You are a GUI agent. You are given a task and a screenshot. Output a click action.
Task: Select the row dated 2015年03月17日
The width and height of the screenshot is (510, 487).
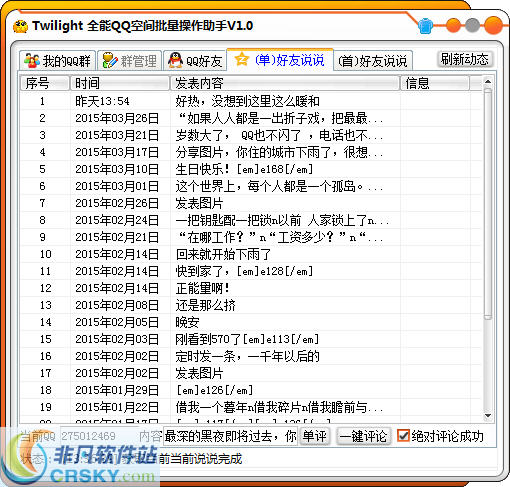pos(251,152)
